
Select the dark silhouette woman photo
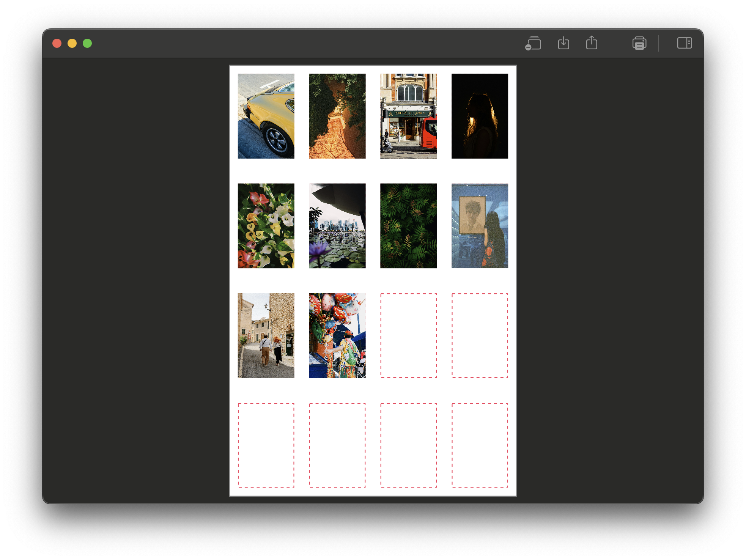click(480, 116)
